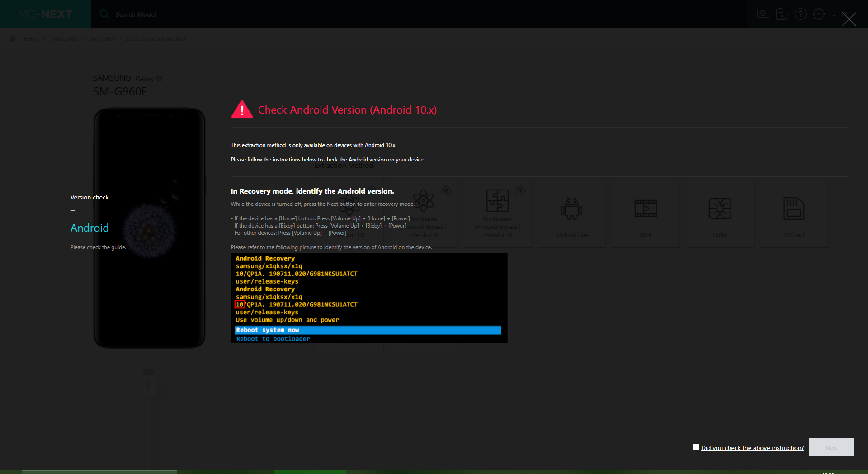Go to SAMSUNG in the breadcrumb
Screen dimensions: 868x474
coord(64,39)
